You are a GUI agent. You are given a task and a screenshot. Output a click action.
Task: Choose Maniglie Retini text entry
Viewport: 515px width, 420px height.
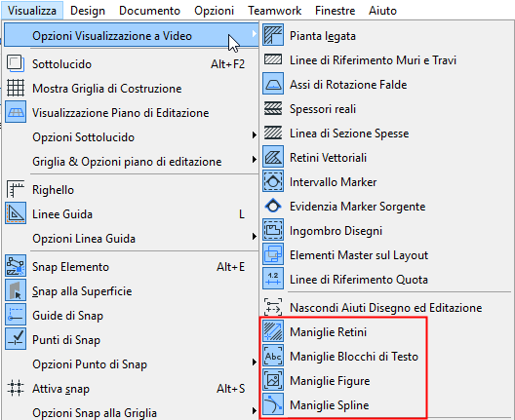[x=328, y=332]
